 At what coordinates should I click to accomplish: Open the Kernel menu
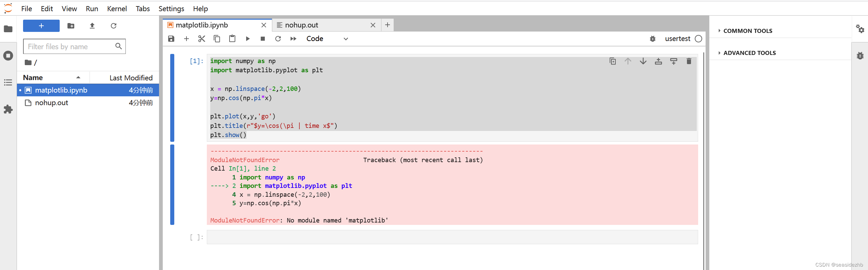(x=117, y=9)
